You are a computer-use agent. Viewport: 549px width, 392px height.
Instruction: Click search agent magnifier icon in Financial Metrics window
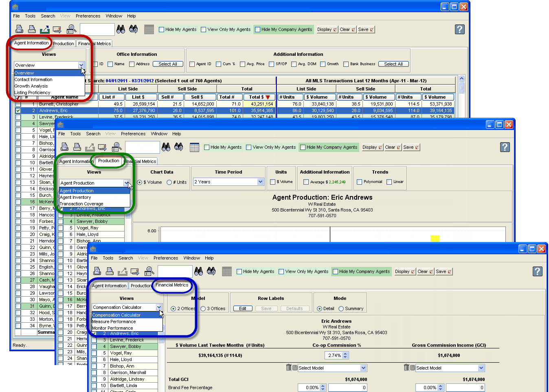pyautogui.click(x=149, y=271)
